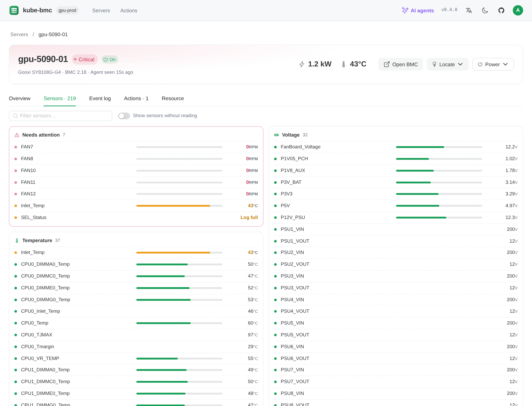Click the Needs attention warning triangle icon
The width and height of the screenshot is (532, 406).
(17, 135)
